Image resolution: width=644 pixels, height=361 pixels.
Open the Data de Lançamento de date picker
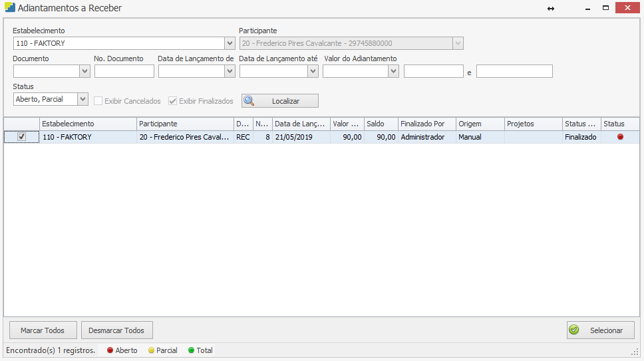(x=230, y=71)
